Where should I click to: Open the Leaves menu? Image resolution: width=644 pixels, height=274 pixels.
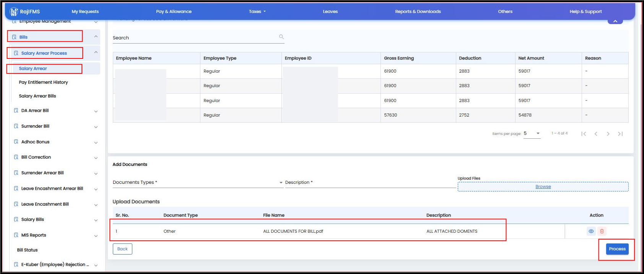coord(330,11)
